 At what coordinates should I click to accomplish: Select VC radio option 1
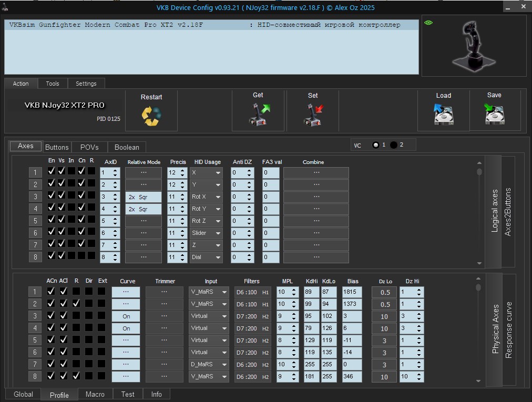pos(375,145)
